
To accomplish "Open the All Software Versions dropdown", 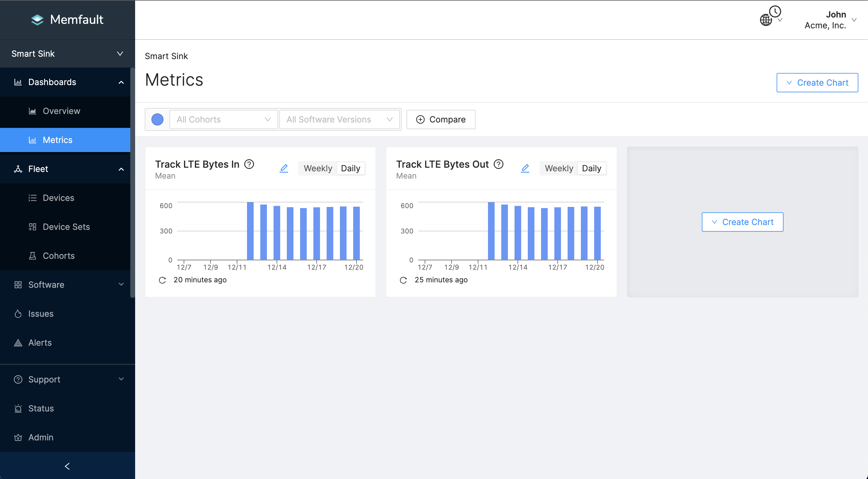I will pos(339,119).
